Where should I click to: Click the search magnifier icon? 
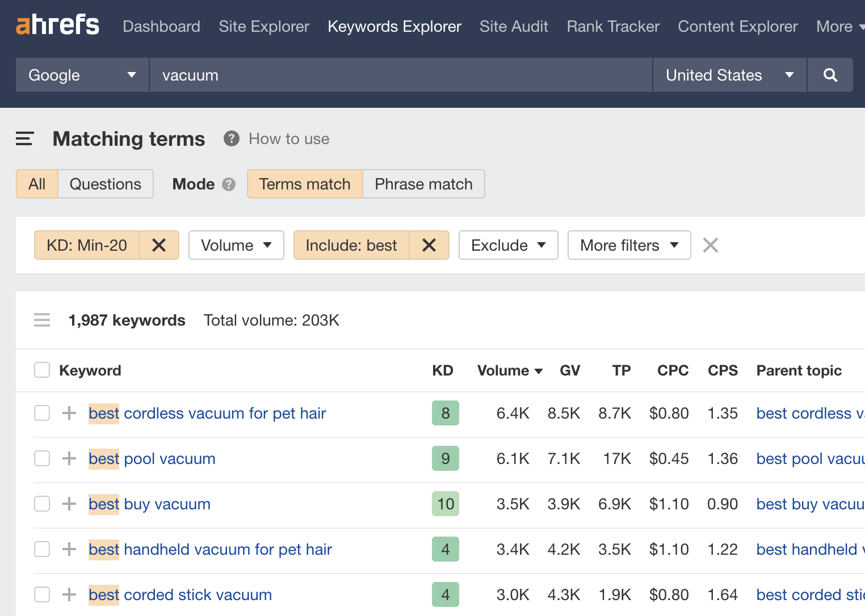pyautogui.click(x=830, y=74)
